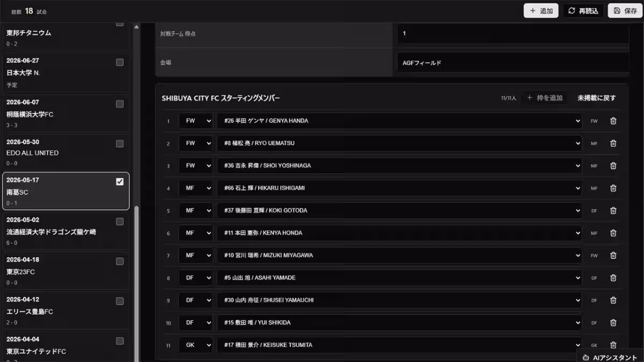The image size is (644, 362).
Task: Enable the EDO ALL UNITED checkbox
Action: click(x=120, y=143)
